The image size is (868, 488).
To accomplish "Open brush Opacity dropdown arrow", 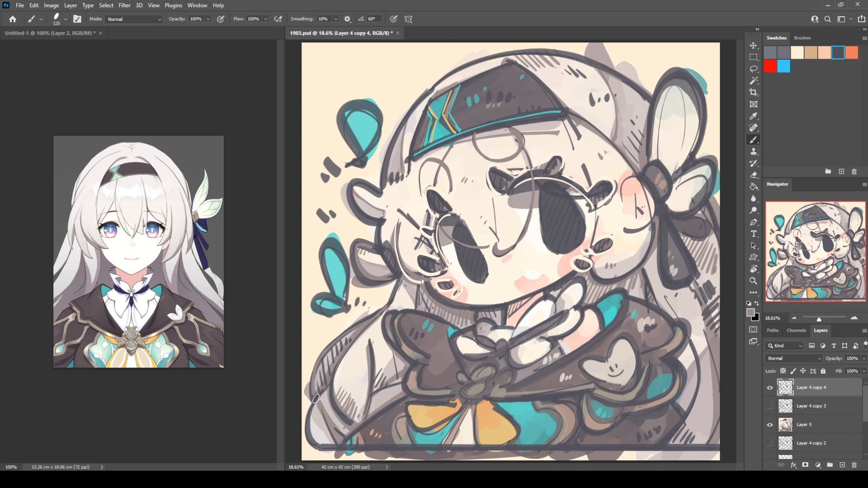I will 208,19.
